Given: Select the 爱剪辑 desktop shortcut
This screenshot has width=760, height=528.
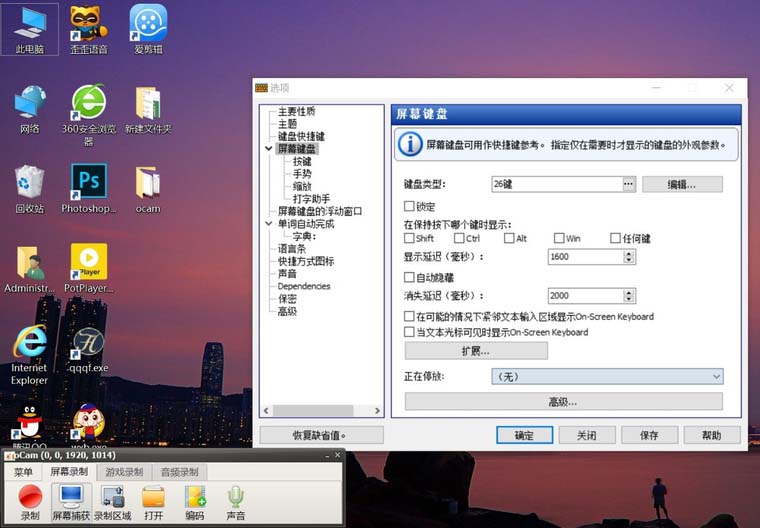Looking at the screenshot, I should [148, 30].
